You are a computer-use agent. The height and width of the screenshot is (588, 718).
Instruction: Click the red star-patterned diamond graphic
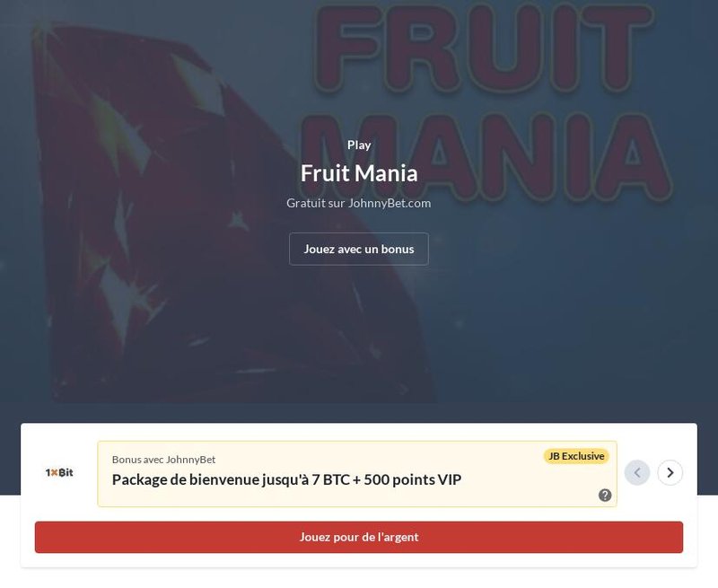[x=179, y=224]
